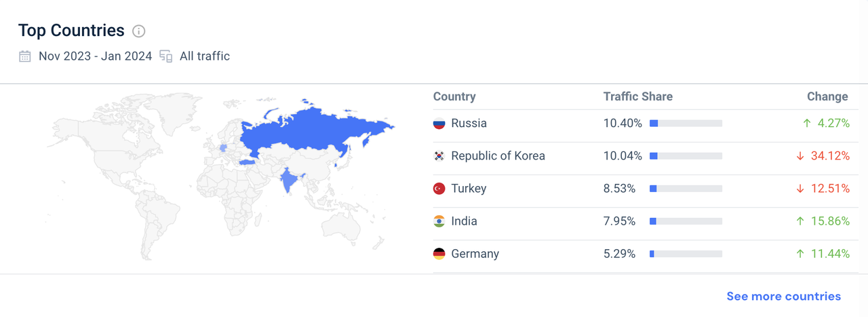
Task: Click the devices icon beside All traffic
Action: pos(166,56)
